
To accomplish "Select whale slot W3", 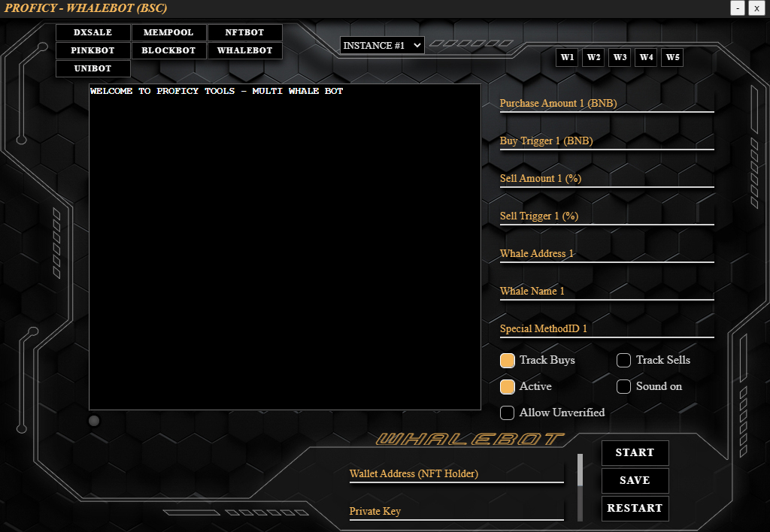I will (x=620, y=57).
